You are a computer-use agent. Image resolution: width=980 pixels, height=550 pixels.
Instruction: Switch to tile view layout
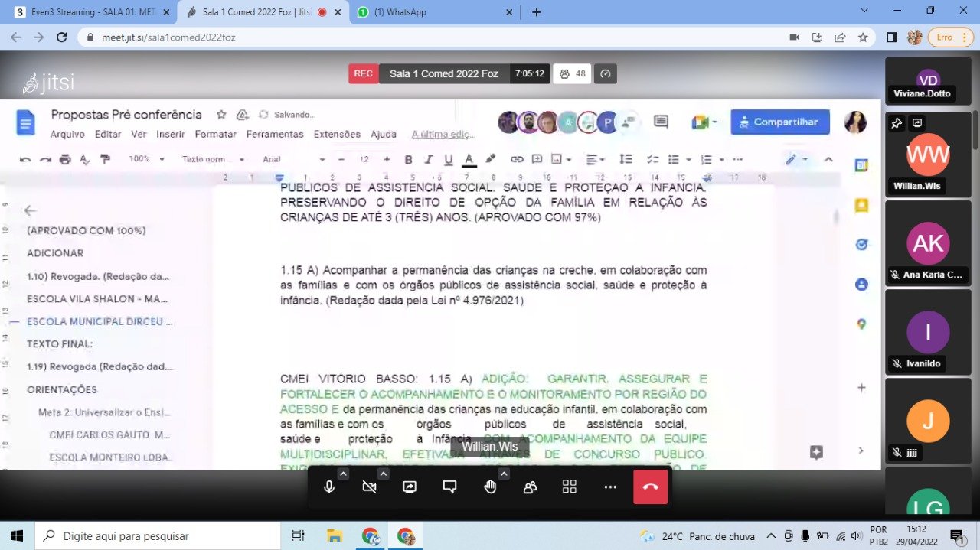click(570, 487)
